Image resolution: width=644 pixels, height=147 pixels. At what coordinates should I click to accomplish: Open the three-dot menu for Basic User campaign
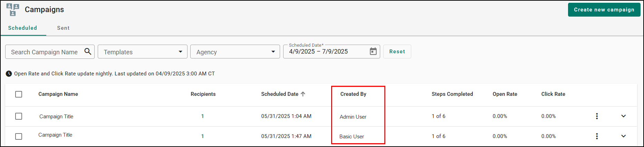597,136
